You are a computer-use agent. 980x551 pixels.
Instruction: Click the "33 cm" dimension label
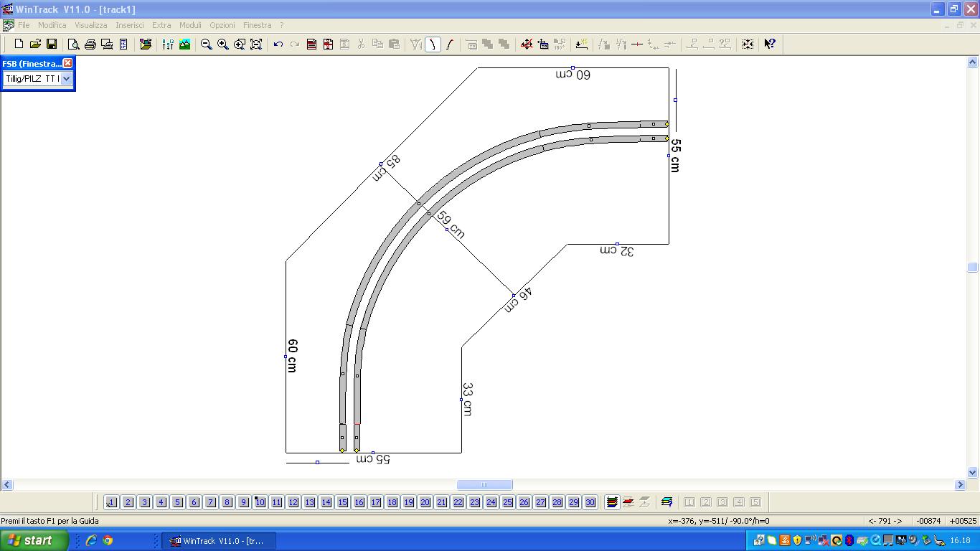pos(467,399)
